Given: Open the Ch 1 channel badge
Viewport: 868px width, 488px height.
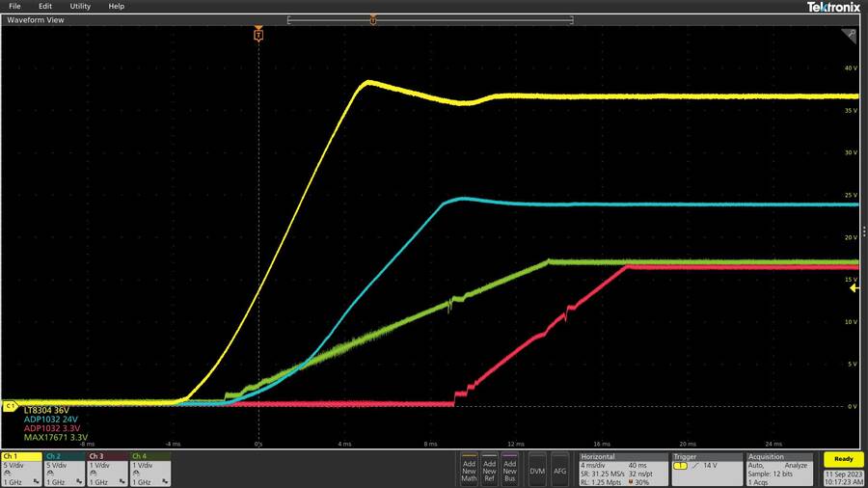Looking at the screenshot, I should coord(22,468).
